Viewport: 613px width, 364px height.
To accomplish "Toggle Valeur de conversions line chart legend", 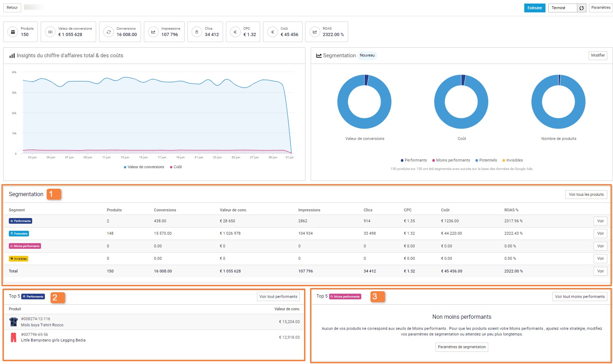I will click(x=144, y=167).
